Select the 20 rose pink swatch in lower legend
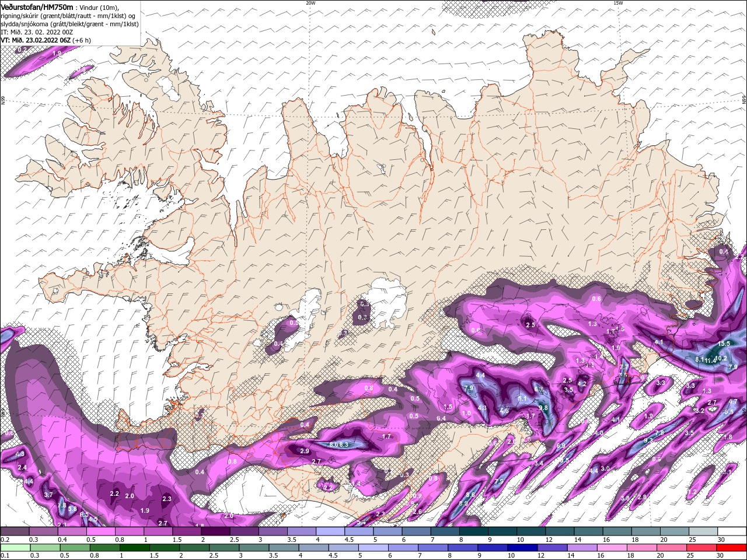Viewport: 747px width, 560px height. [672, 548]
